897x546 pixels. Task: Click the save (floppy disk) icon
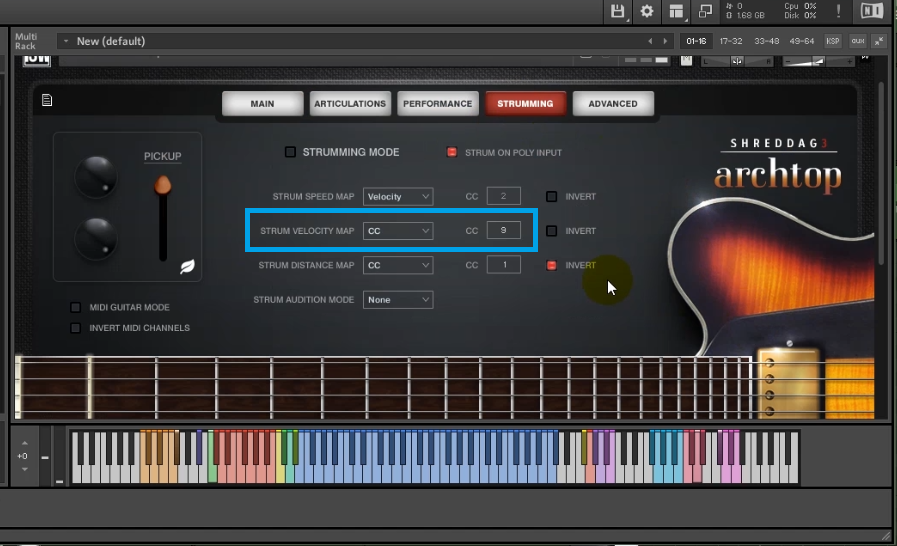click(617, 11)
